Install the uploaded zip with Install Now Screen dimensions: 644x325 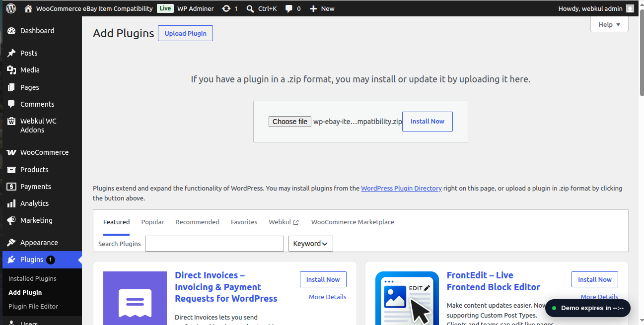point(428,122)
